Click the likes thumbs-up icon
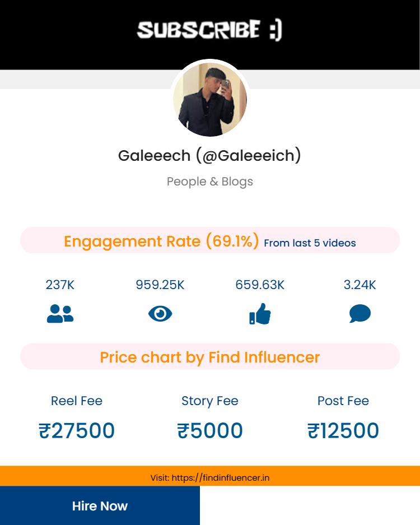This screenshot has height=525, width=420. tap(260, 314)
